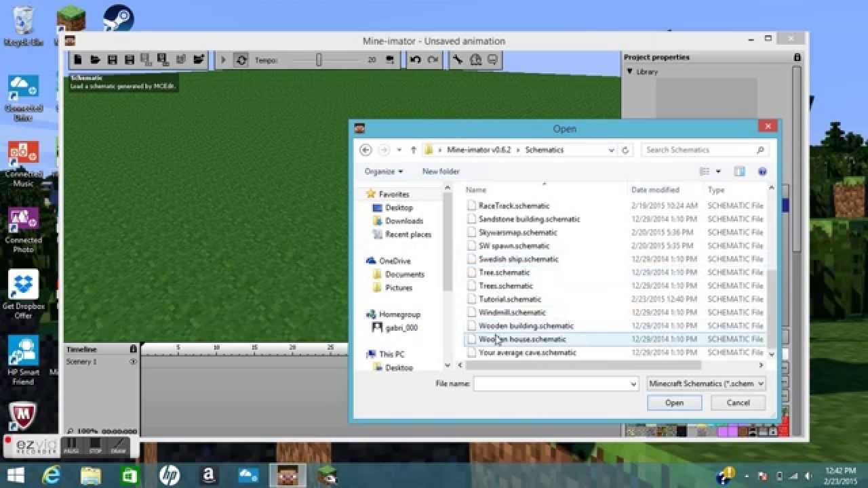Sort files by Type column header
The width and height of the screenshot is (868, 488).
coord(716,190)
